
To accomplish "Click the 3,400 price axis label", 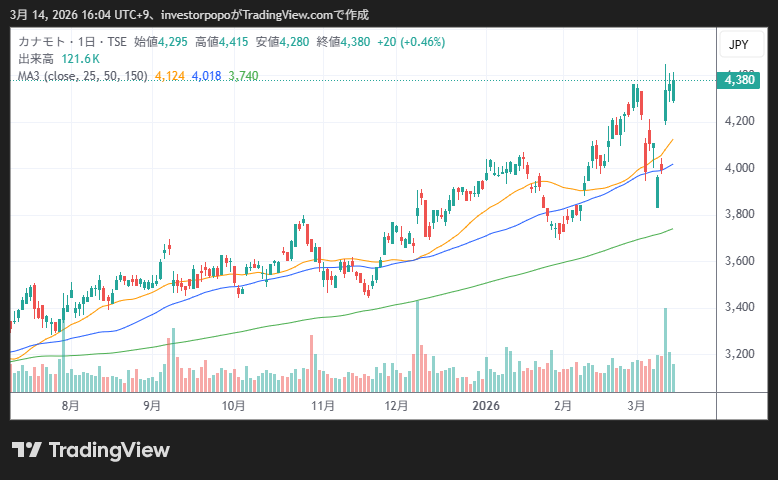I will tap(740, 307).
